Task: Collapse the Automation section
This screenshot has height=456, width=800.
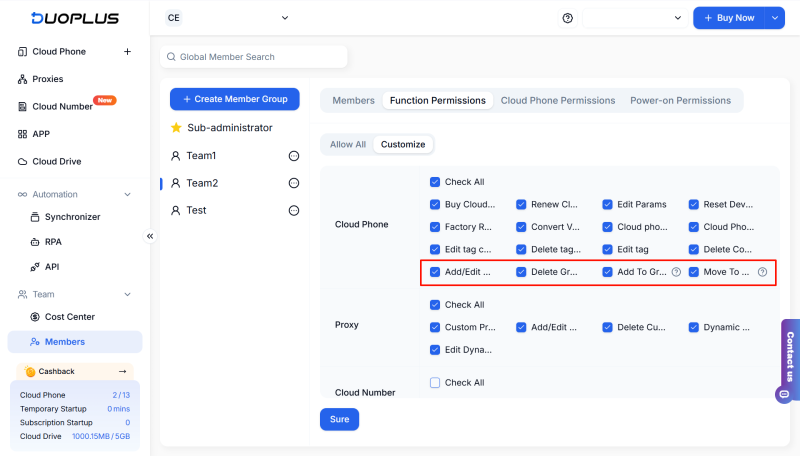Action: 127,194
